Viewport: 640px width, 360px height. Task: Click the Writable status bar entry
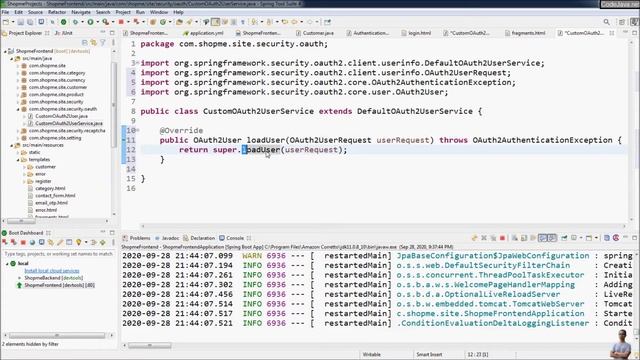[371, 354]
